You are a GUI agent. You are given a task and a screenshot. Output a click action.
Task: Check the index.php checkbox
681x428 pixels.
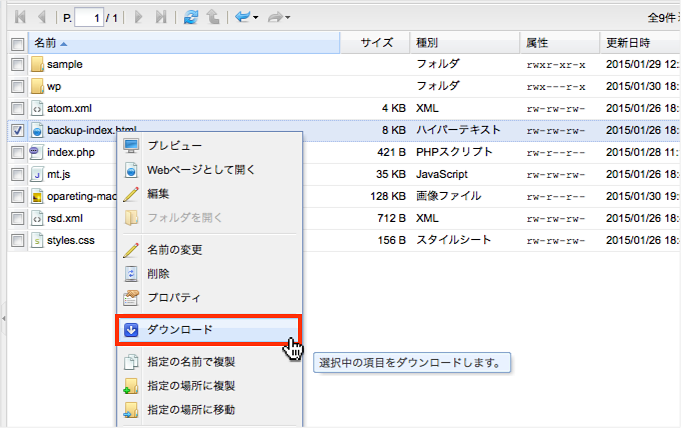click(17, 152)
